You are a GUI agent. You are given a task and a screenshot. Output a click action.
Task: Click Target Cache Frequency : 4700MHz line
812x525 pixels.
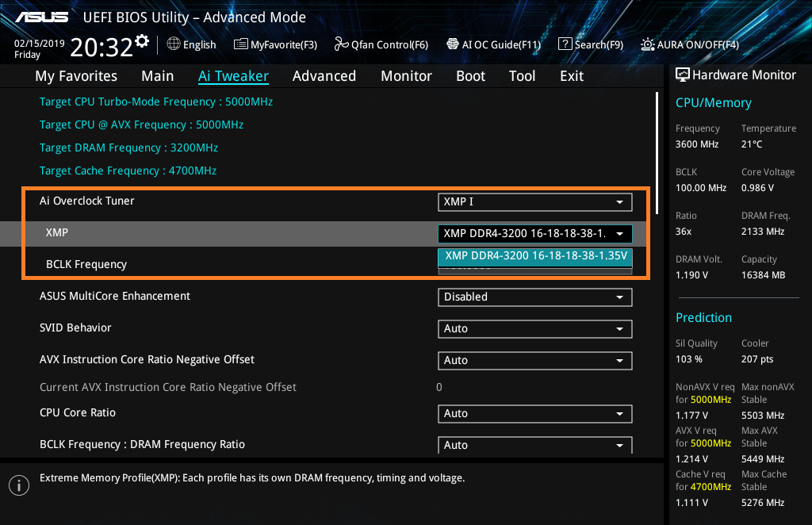pos(128,171)
